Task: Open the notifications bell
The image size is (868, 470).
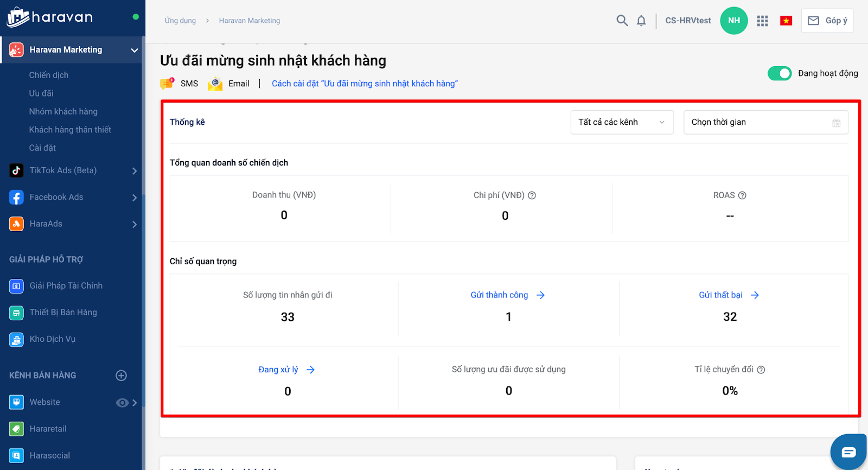Action: pyautogui.click(x=641, y=21)
